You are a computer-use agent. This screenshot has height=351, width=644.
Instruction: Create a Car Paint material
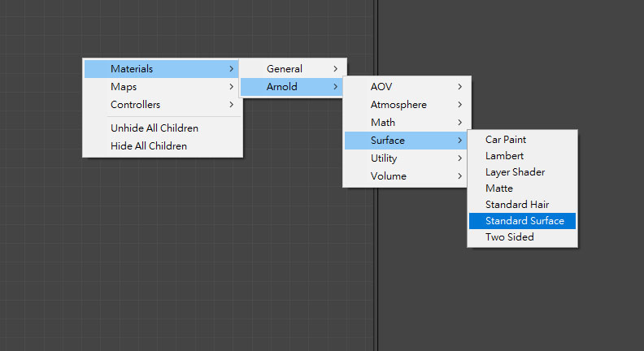point(506,140)
